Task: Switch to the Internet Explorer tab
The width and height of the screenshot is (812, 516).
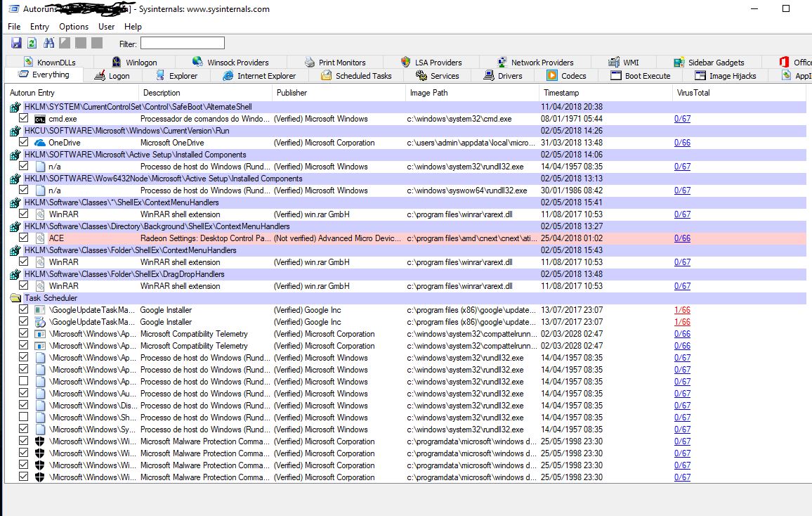Action: (x=259, y=76)
